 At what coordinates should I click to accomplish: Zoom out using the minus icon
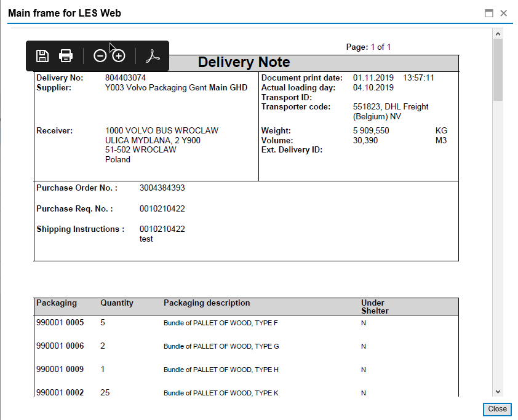[x=100, y=56]
